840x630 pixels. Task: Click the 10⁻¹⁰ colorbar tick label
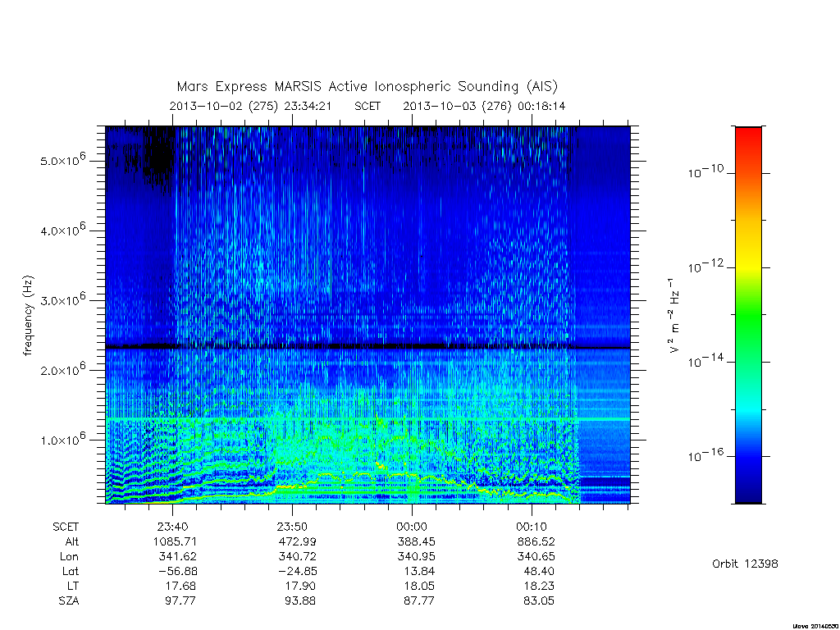point(705,172)
